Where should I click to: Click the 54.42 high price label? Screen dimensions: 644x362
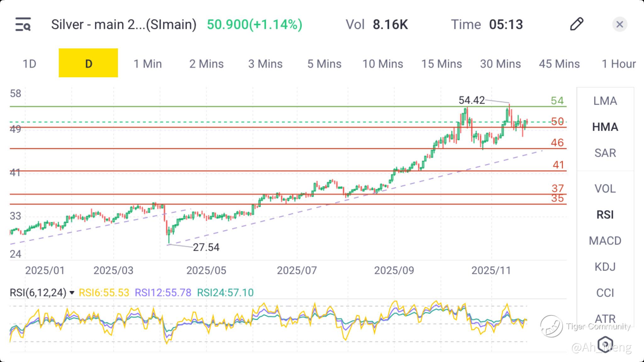click(471, 100)
